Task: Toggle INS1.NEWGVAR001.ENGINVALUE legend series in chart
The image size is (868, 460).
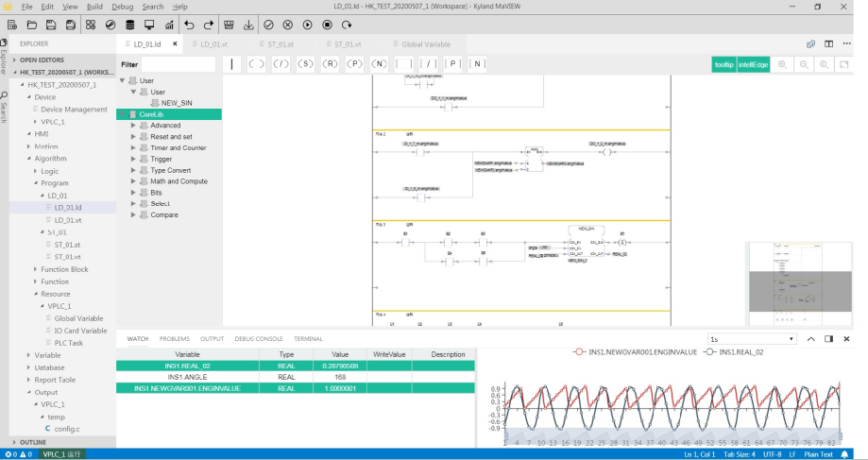Action: pos(635,352)
